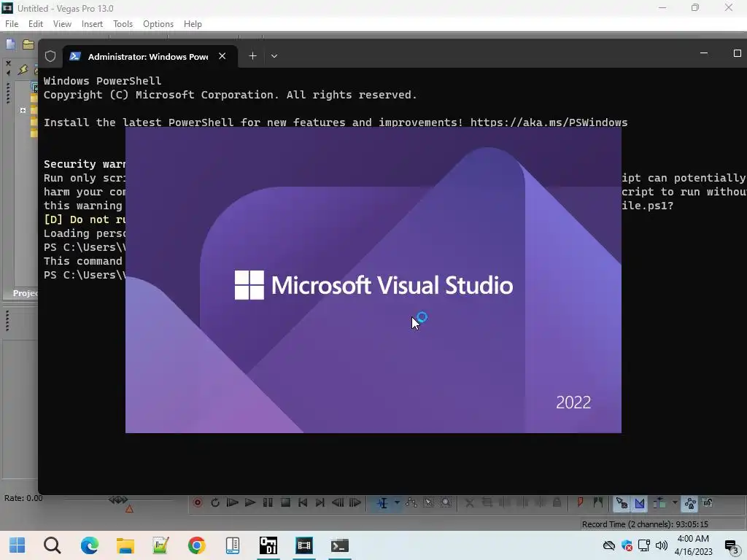Select the Zoom Edit tool in Vegas
Image resolution: width=747 pixels, height=560 pixels.
[x=446, y=502]
